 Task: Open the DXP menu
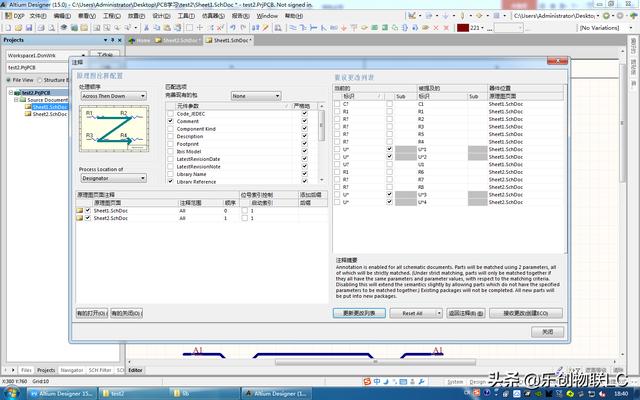coord(15,16)
